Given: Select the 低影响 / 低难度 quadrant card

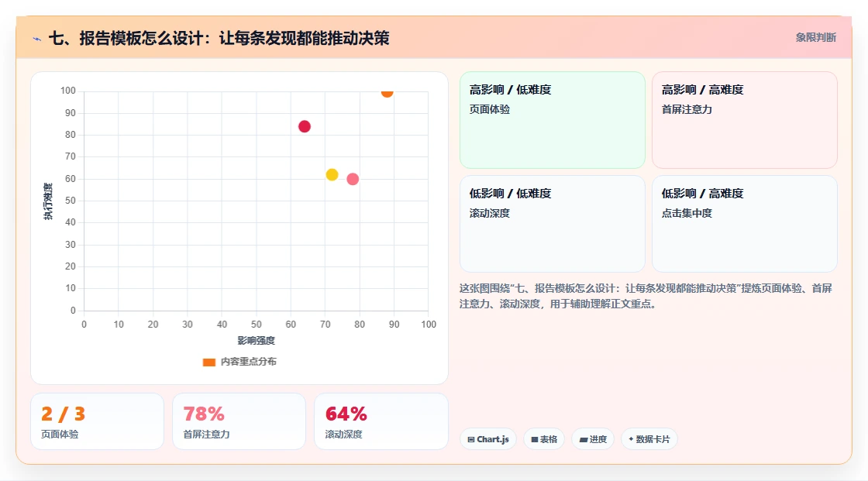Looking at the screenshot, I should [x=553, y=224].
